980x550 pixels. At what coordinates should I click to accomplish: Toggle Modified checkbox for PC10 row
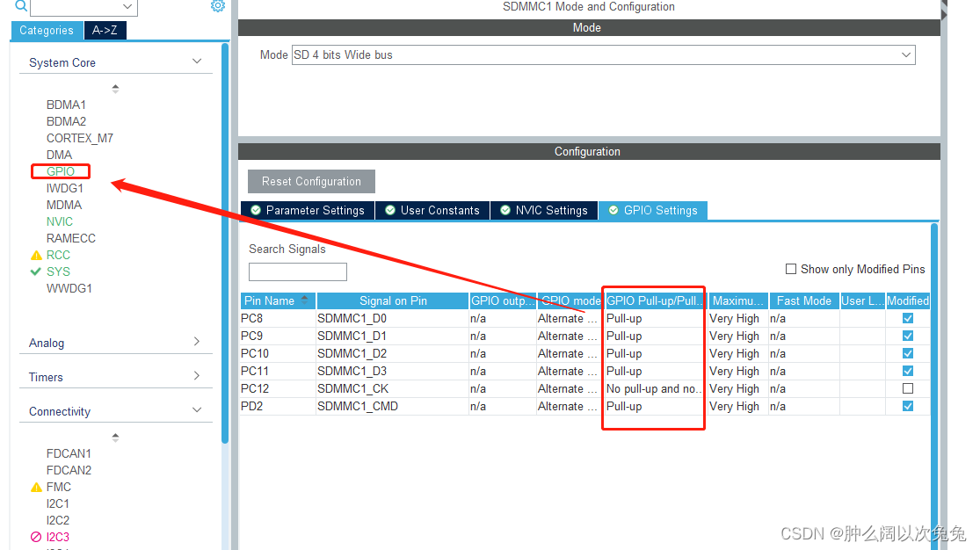908,353
